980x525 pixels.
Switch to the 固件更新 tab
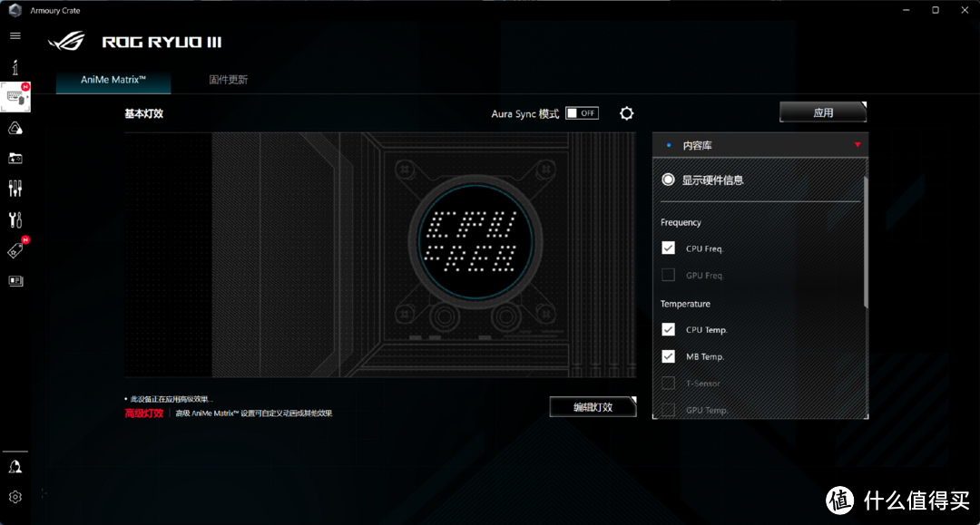(228, 79)
